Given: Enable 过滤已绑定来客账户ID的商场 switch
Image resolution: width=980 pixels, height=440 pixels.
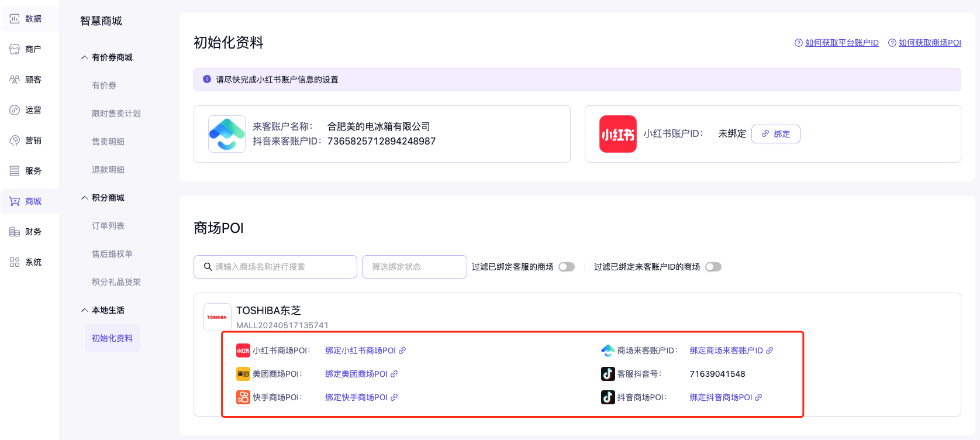Looking at the screenshot, I should (713, 267).
